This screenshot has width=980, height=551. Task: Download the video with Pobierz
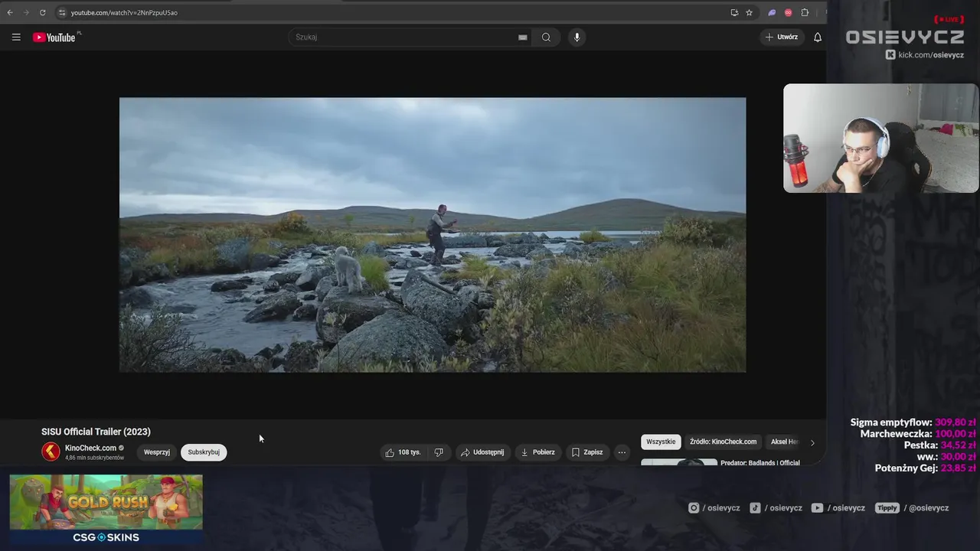coord(538,452)
